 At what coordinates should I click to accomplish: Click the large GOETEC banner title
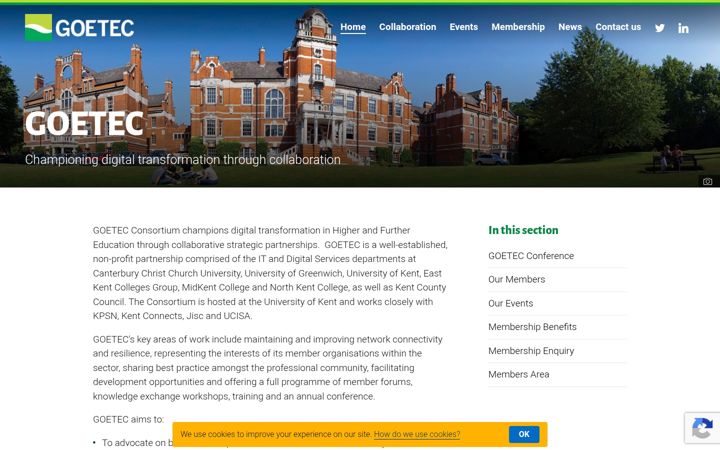(x=84, y=123)
